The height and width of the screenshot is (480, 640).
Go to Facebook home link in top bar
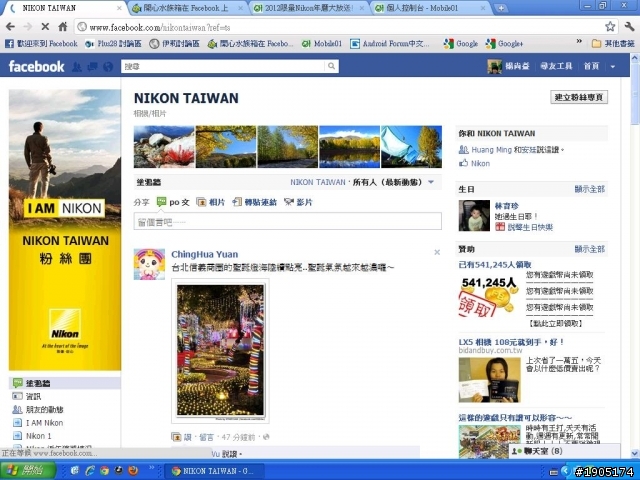pyautogui.click(x=591, y=66)
